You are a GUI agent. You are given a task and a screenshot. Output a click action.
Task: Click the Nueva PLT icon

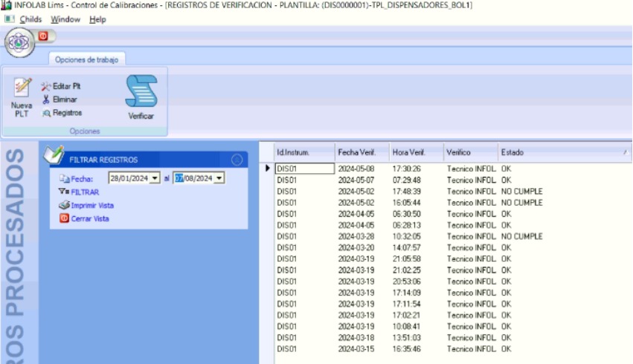point(23,88)
